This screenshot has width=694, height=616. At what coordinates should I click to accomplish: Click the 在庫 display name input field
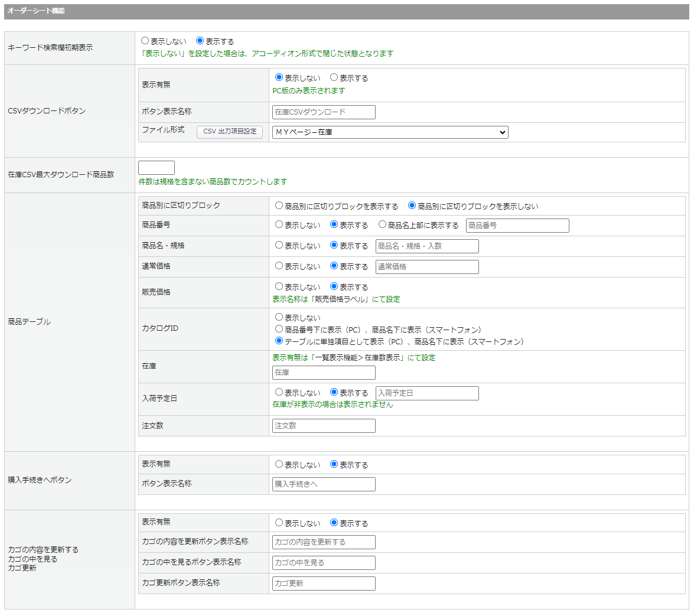point(324,373)
